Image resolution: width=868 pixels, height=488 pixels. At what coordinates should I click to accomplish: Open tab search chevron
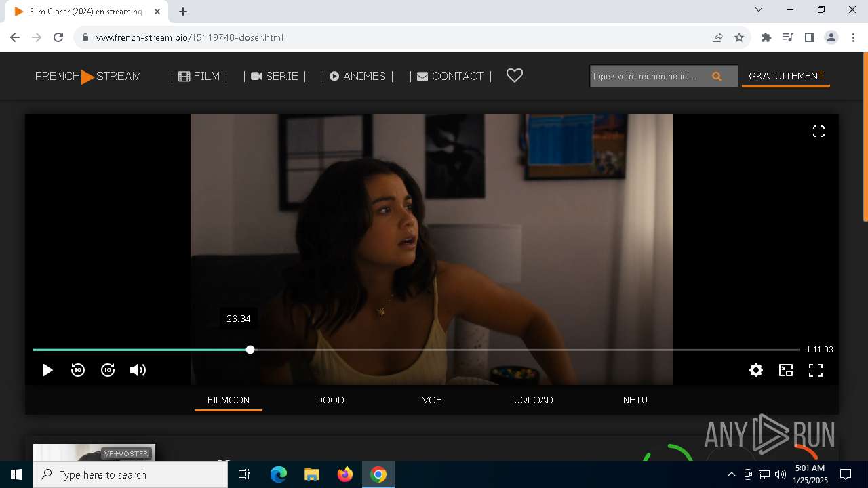tap(759, 9)
